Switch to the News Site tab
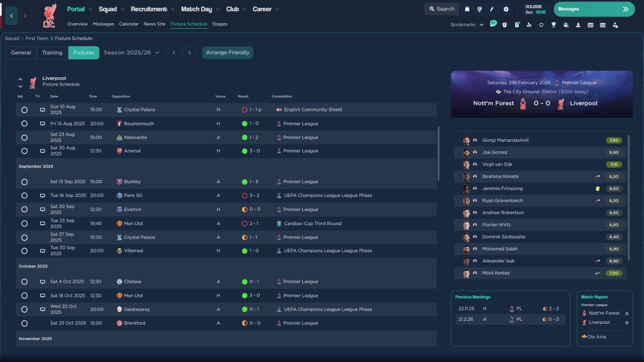Screen dimensions: 644x362 coord(154,24)
